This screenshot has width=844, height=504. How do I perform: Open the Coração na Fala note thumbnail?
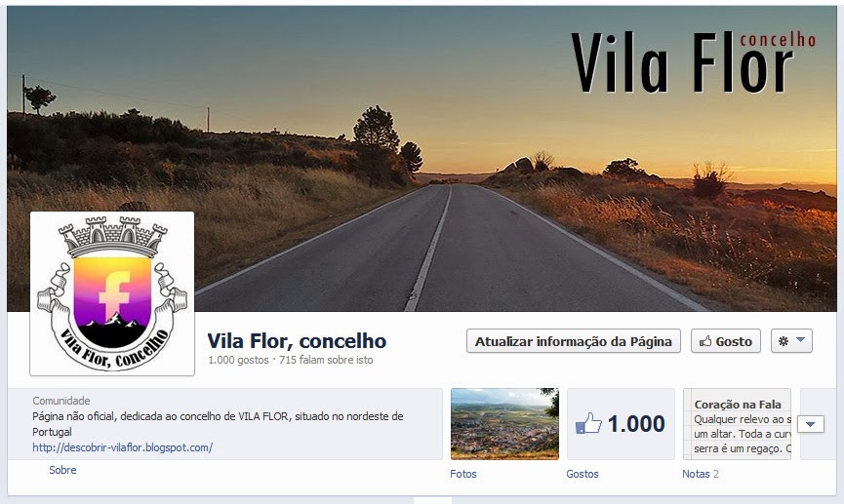tap(737, 424)
